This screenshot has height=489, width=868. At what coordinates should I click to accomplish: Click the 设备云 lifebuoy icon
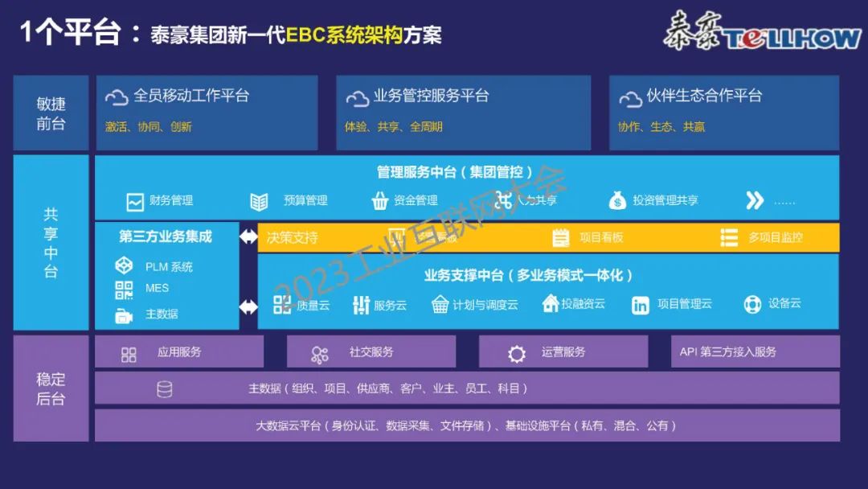[x=752, y=305]
